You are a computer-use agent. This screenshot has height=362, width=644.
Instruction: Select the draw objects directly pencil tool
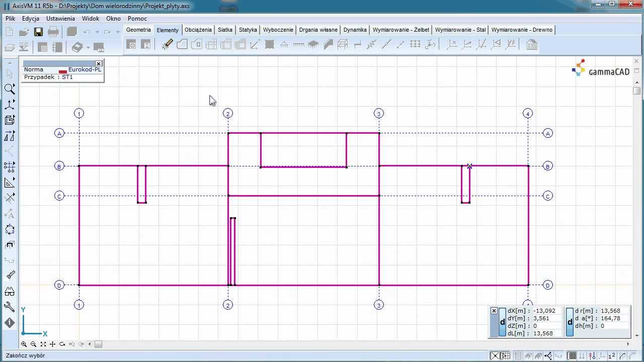[x=168, y=45]
